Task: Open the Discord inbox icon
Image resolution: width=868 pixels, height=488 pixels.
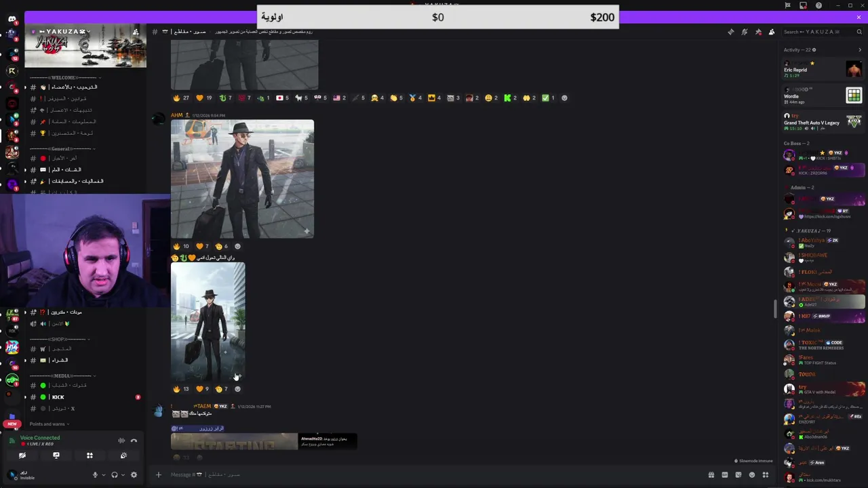Action: (803, 5)
